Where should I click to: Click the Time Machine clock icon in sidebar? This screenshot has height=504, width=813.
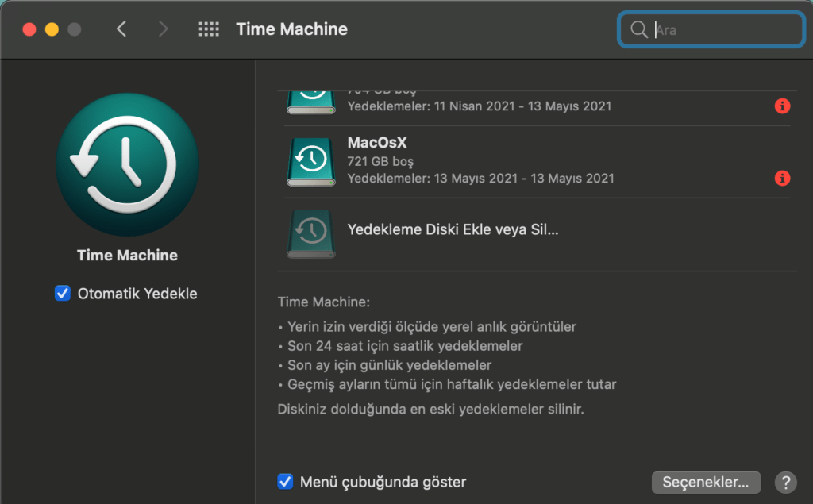click(x=127, y=164)
